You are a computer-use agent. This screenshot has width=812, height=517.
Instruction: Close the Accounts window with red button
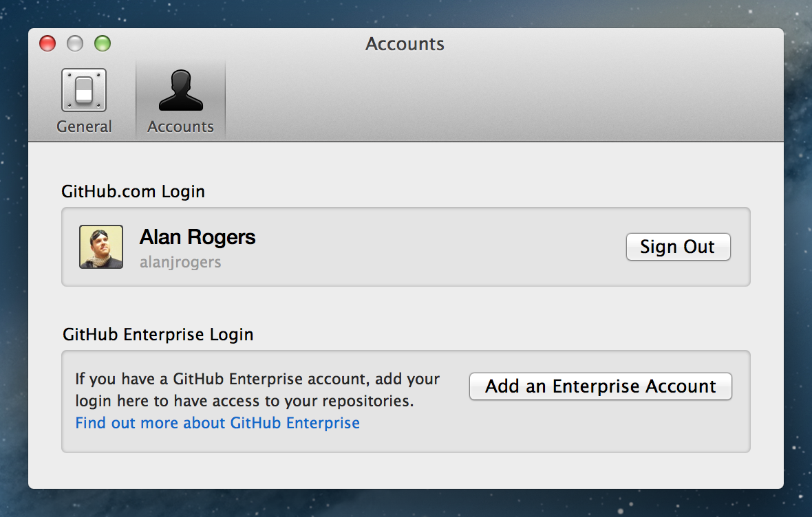click(x=47, y=44)
